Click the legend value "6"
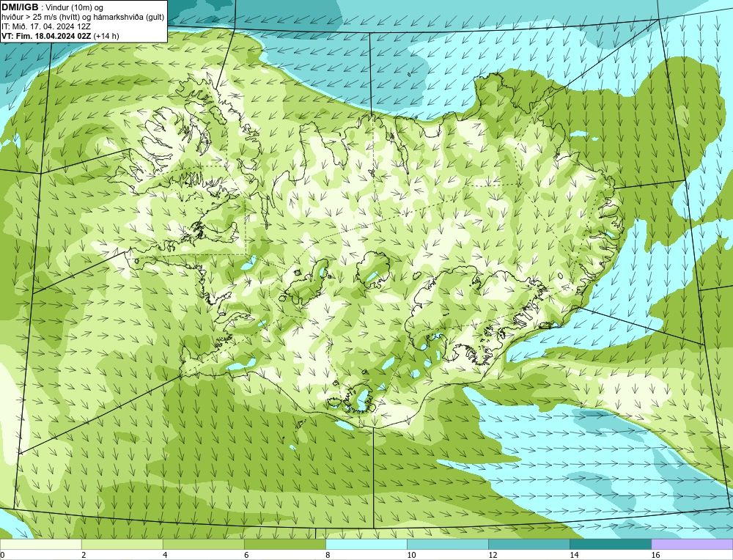This screenshot has height=560, width=733. click(x=246, y=555)
